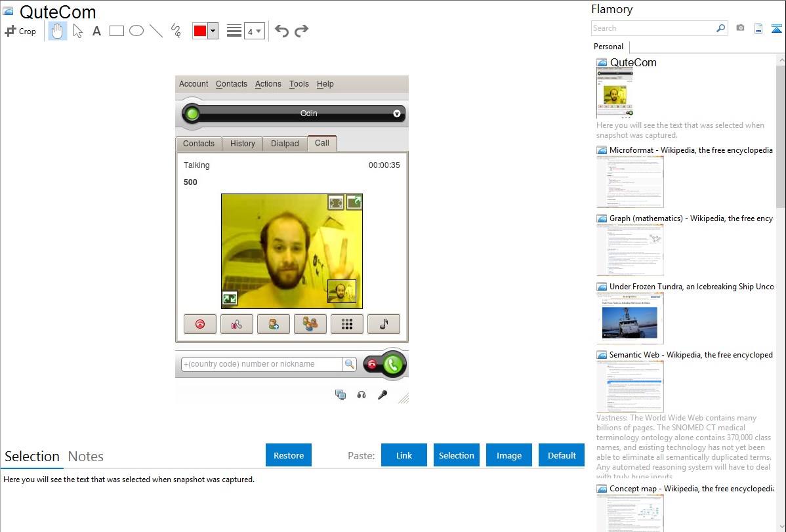Screen dimensions: 786x532
Task: Click the small red hang-up button
Action: click(372, 365)
